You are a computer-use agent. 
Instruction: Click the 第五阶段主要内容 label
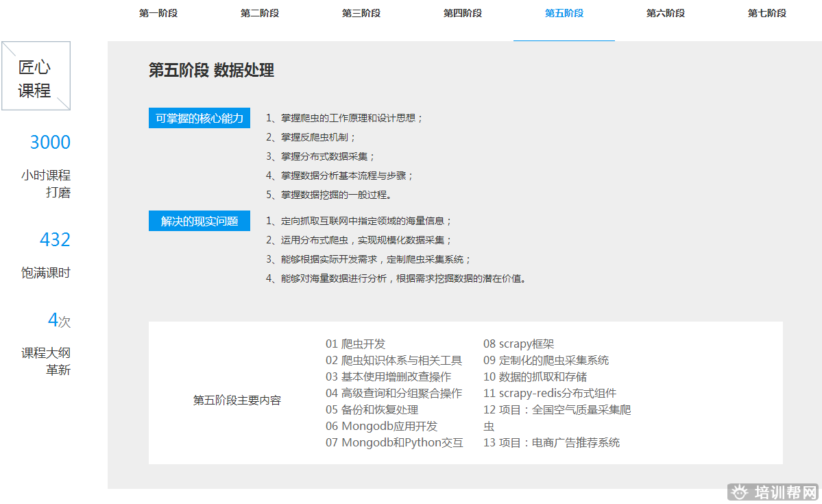pyautogui.click(x=237, y=400)
